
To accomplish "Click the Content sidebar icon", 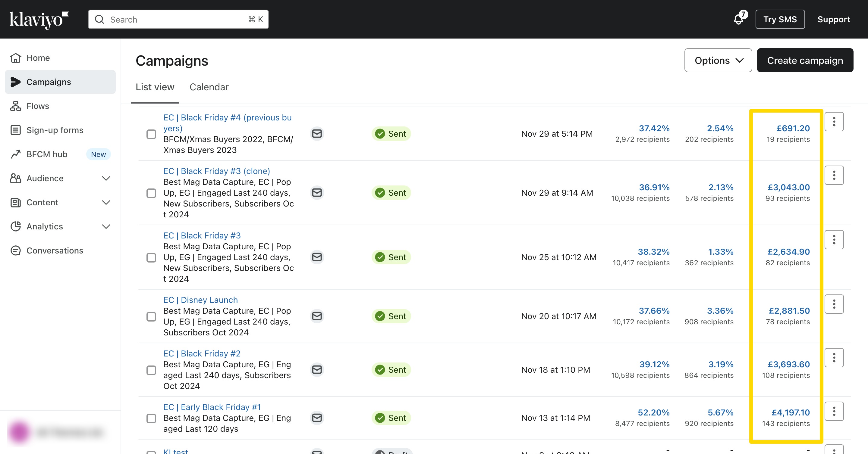I will (x=15, y=202).
